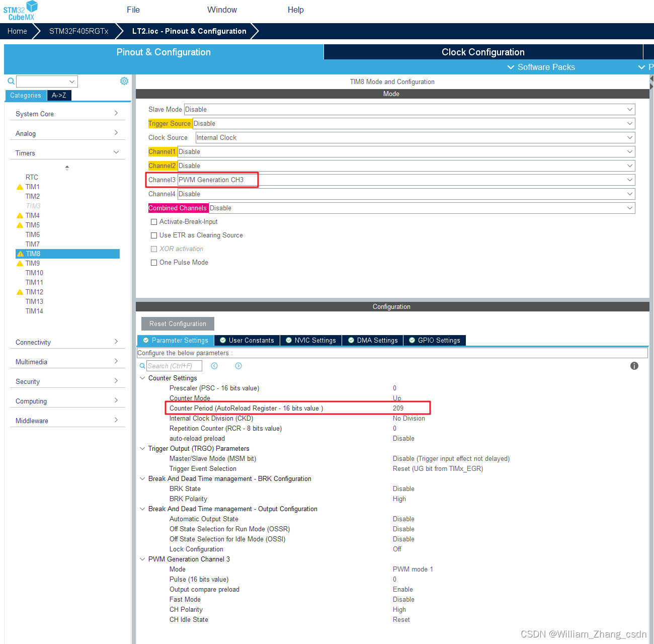Click the search magnifier icon in left panel

click(x=11, y=81)
